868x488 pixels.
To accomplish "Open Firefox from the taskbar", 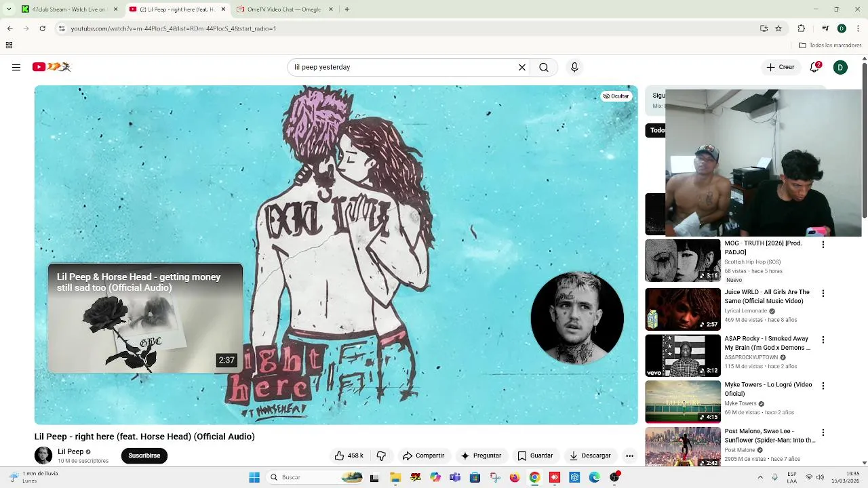I will 515,477.
